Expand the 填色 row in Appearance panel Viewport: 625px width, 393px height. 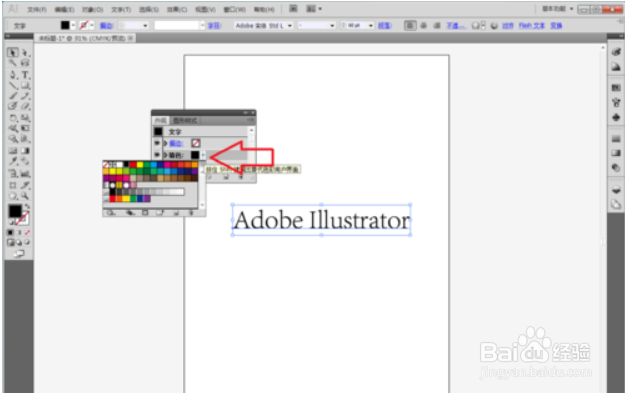pos(165,155)
